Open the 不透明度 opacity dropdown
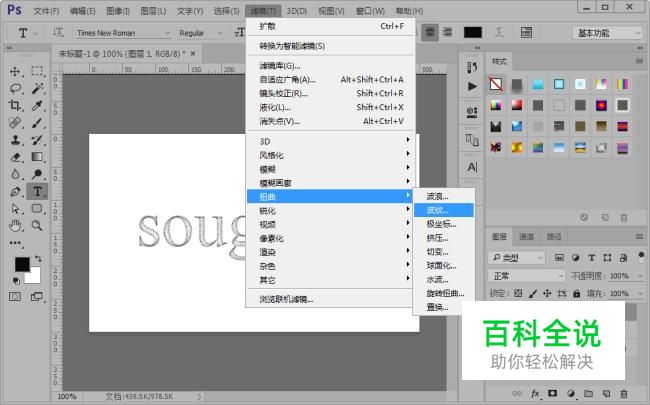 point(640,276)
